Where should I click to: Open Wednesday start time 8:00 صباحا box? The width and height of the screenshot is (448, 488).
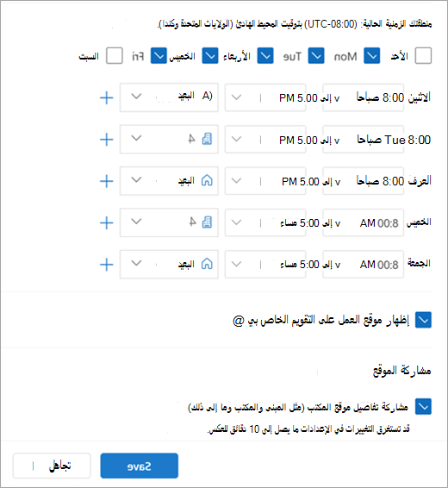[x=363, y=181]
